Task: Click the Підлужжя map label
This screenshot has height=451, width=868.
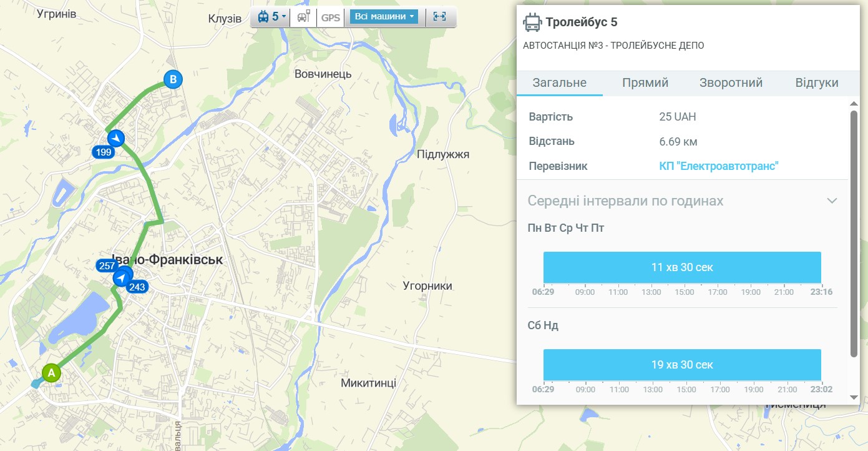Action: tap(442, 154)
